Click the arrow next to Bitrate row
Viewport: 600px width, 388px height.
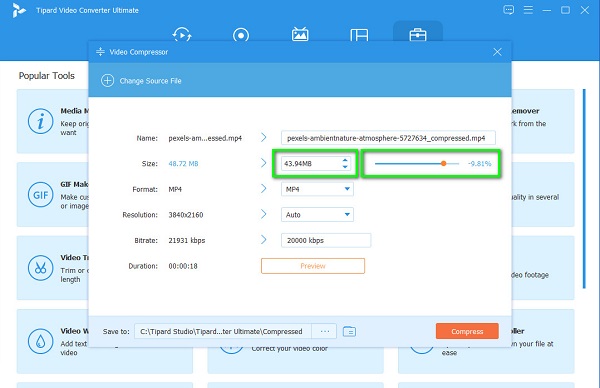tap(264, 240)
